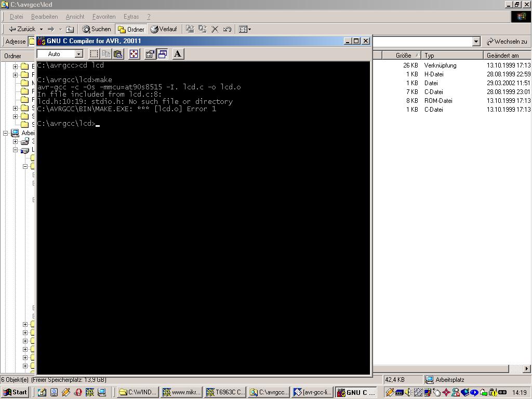The image size is (532, 399).
Task: Click Arbeitsplatz zone in status bar
Action: (x=477, y=380)
